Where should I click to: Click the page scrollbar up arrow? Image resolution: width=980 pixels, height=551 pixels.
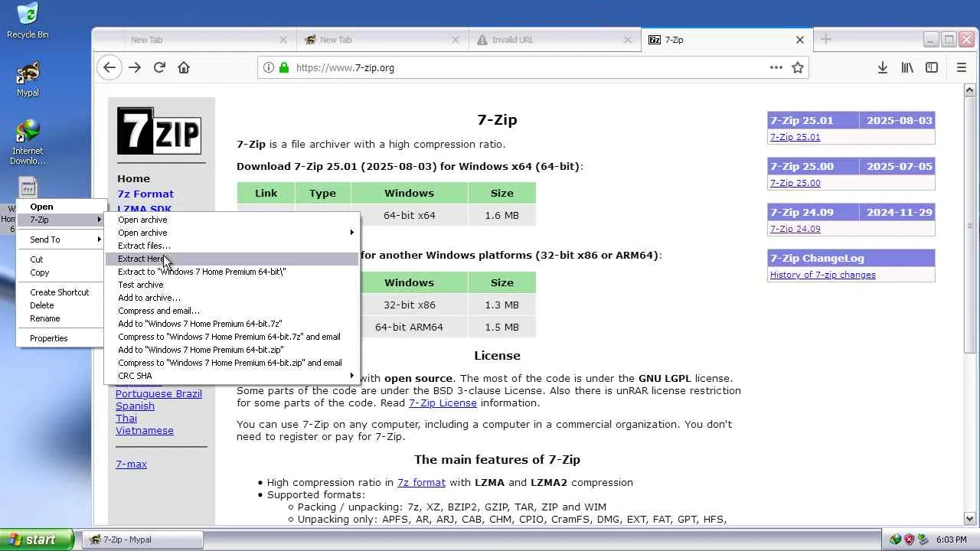(x=972, y=90)
